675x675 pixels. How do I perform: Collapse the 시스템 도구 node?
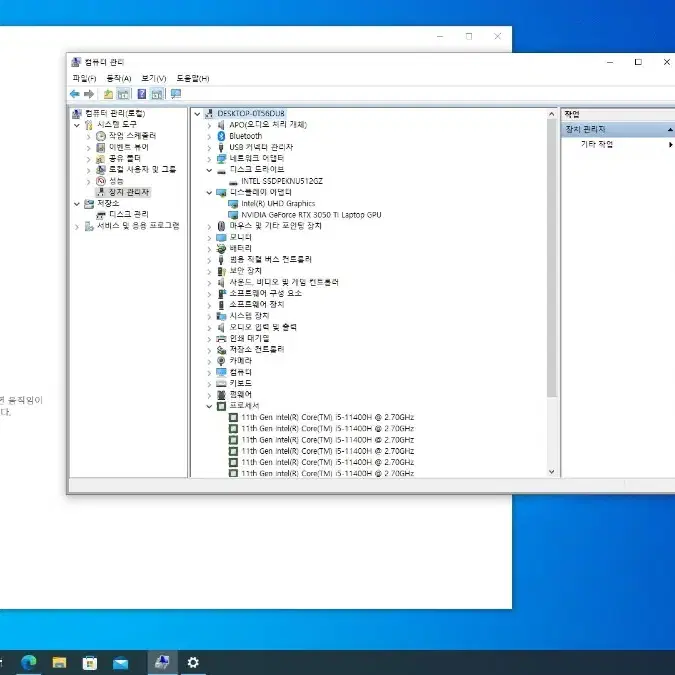(77, 125)
